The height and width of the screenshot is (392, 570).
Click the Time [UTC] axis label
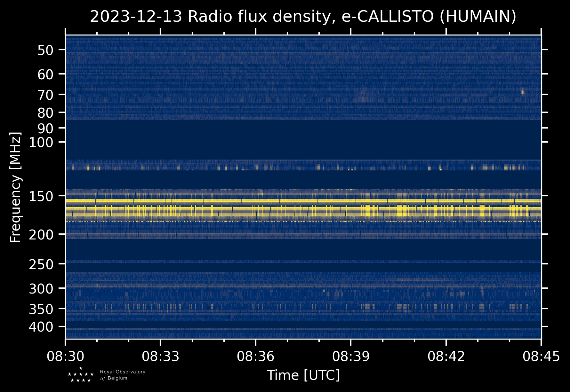tap(303, 375)
